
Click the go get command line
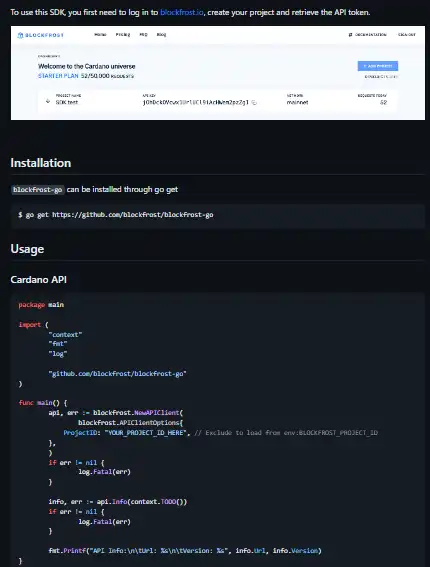[x=116, y=215]
